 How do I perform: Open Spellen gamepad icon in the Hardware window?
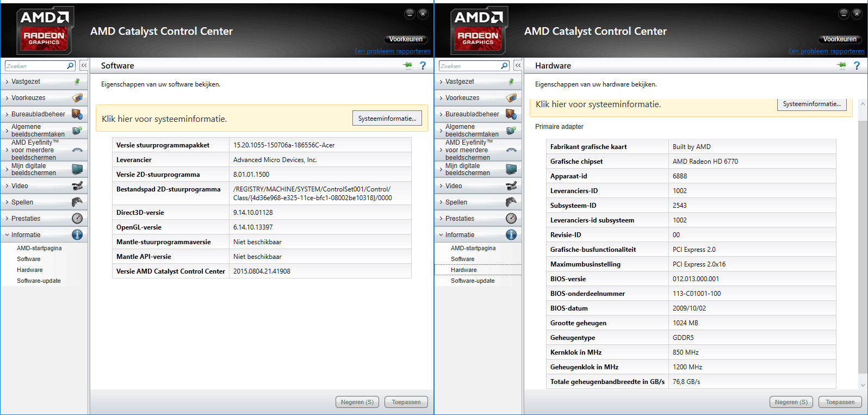(x=511, y=202)
